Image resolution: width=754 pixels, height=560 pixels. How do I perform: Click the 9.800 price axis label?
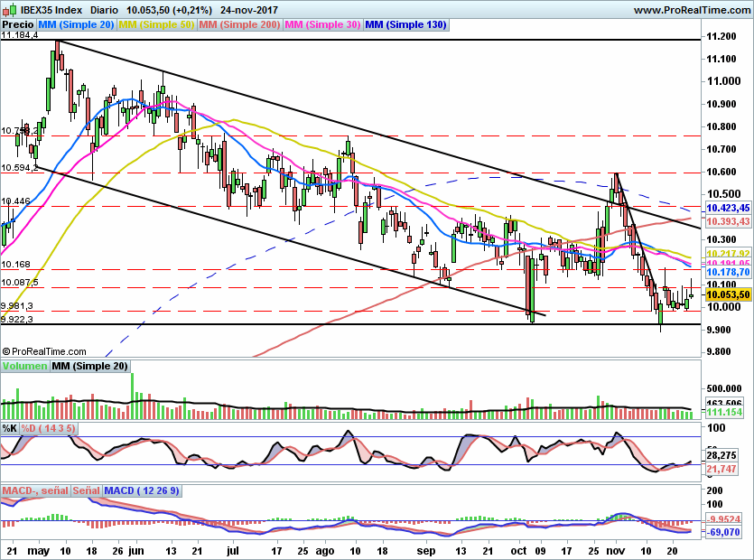719,351
